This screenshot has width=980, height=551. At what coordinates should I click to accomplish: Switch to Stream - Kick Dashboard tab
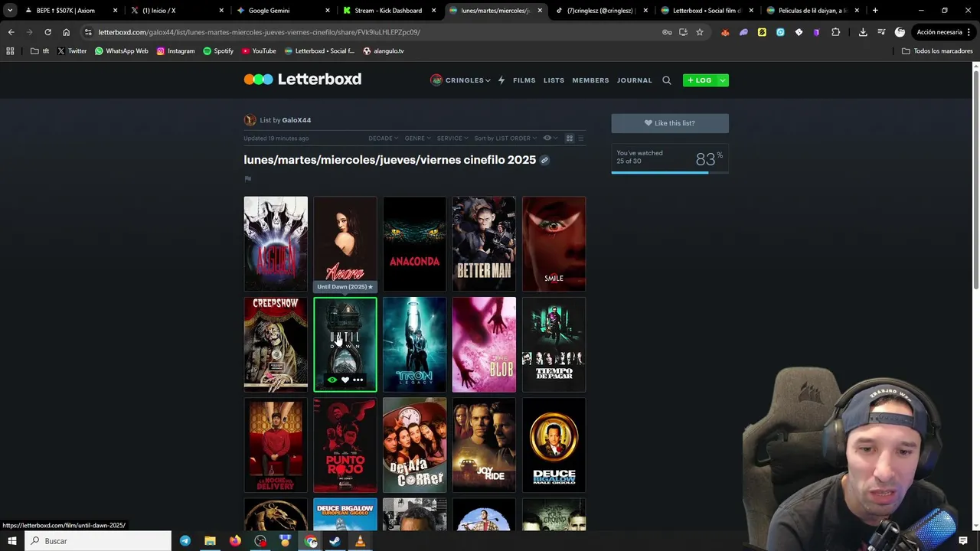coord(389,11)
